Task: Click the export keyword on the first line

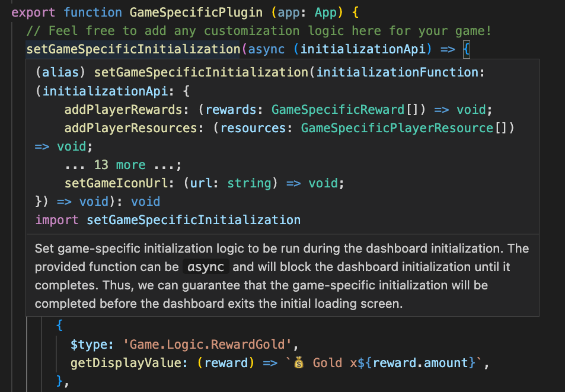Action: [33, 12]
